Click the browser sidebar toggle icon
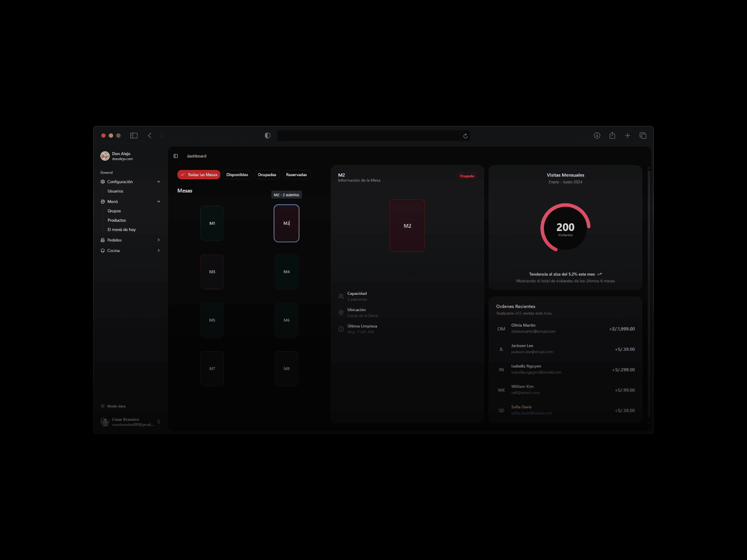Viewport: 747px width, 560px height. tap(134, 136)
